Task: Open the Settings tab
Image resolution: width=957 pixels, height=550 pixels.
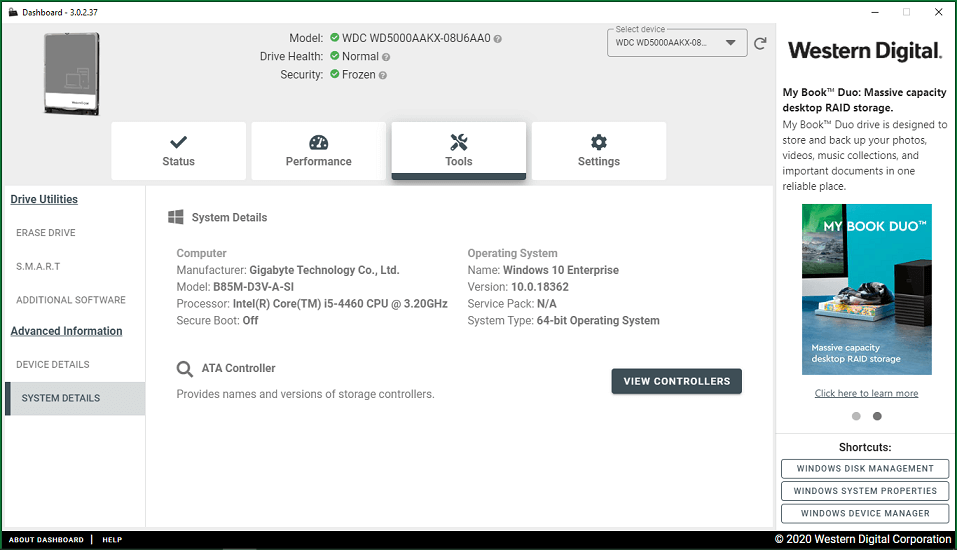Action: pyautogui.click(x=599, y=151)
